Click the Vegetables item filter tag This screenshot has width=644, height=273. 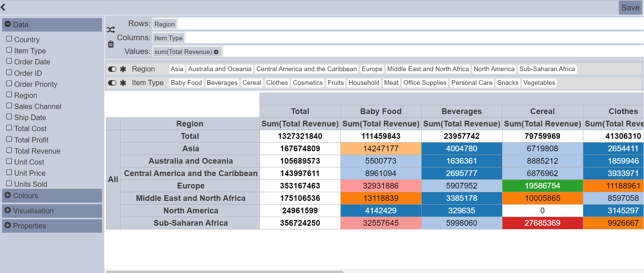[x=539, y=83]
